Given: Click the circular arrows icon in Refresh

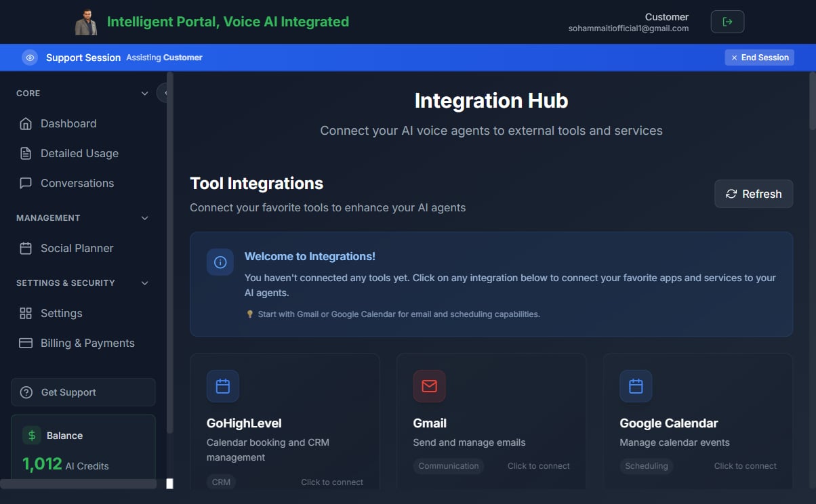Looking at the screenshot, I should point(731,194).
